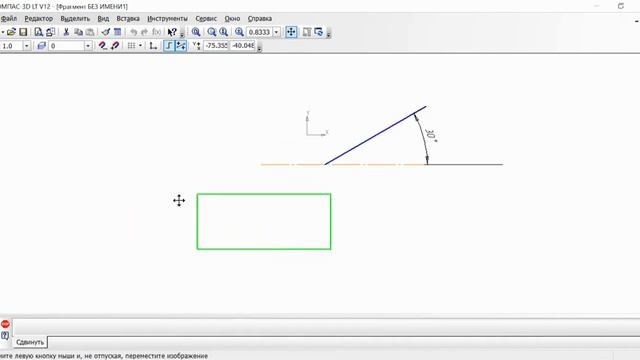Viewport: 640px width, 360px height.
Task: Redo the last undone action
Action: pos(144,32)
